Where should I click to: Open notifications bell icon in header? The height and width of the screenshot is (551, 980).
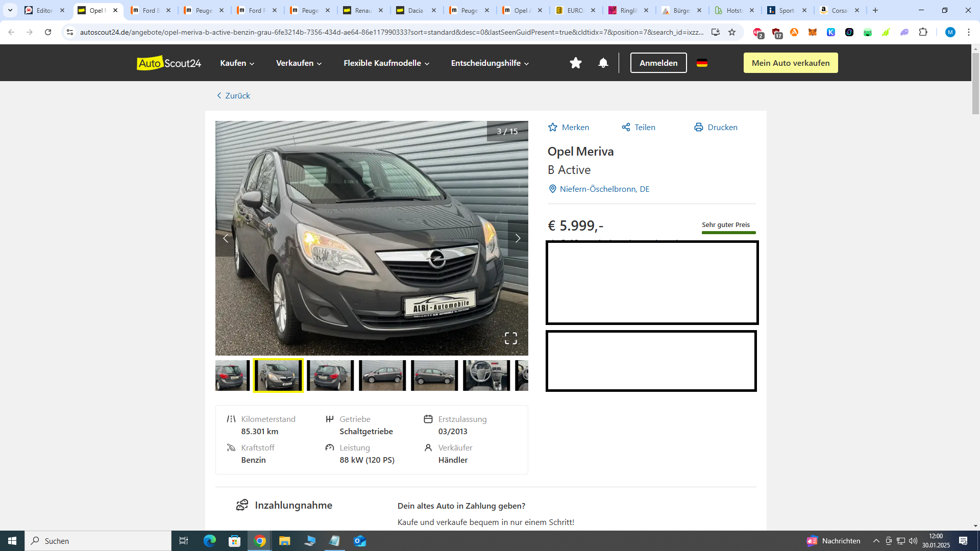pos(603,63)
